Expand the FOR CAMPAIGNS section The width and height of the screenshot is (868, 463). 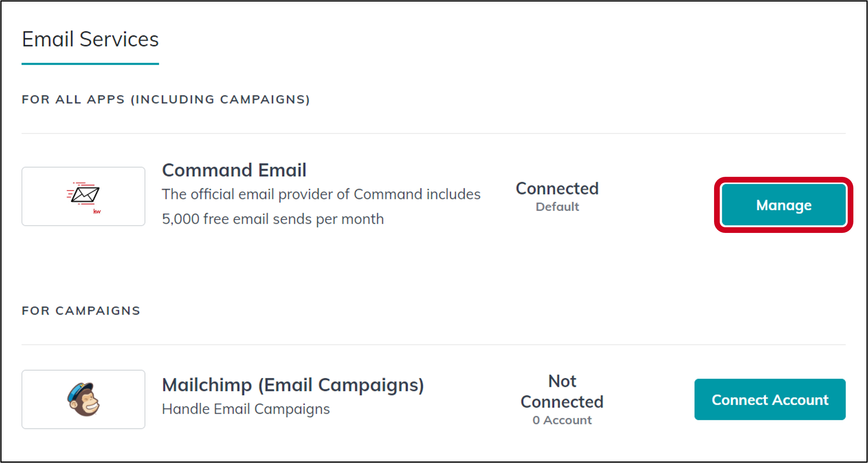(x=81, y=310)
